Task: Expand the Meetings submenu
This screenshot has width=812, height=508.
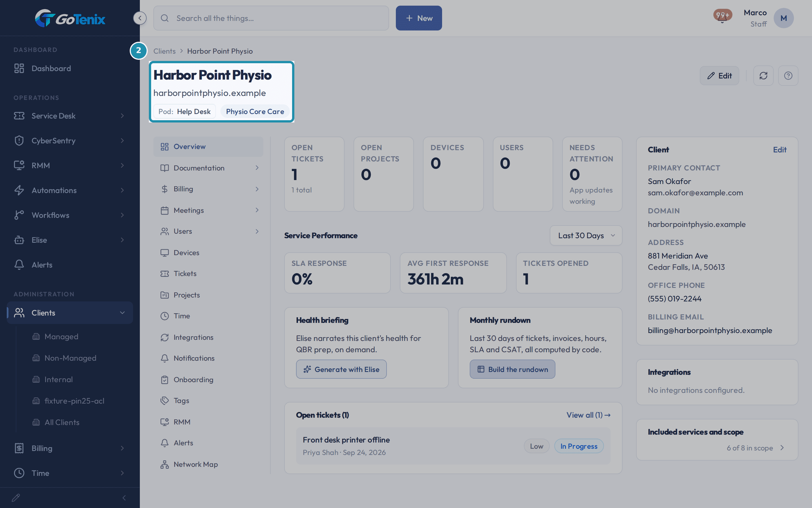Action: pos(208,210)
